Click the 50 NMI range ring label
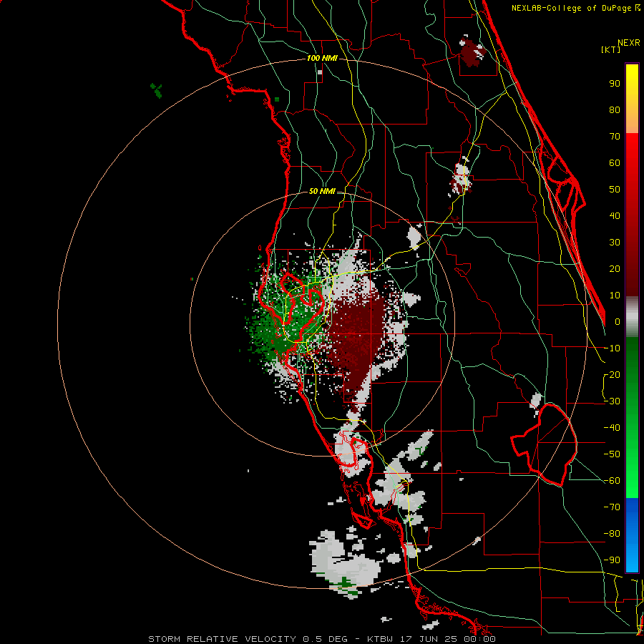The width and height of the screenshot is (644, 644). coord(322,191)
